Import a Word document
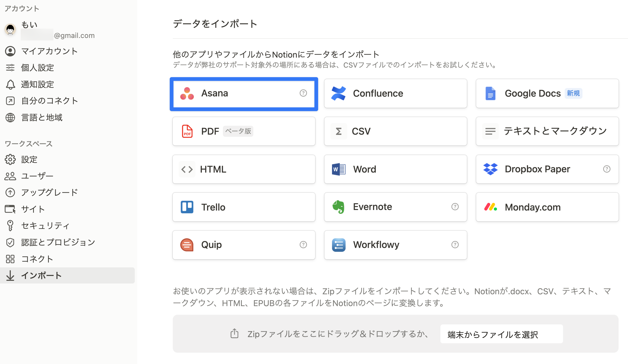The width and height of the screenshot is (628, 364). coord(395,169)
